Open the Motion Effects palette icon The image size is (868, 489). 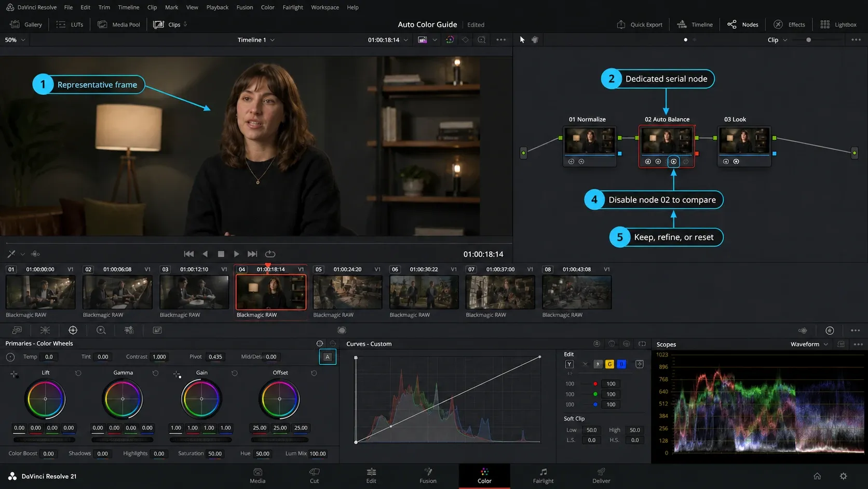(x=157, y=330)
